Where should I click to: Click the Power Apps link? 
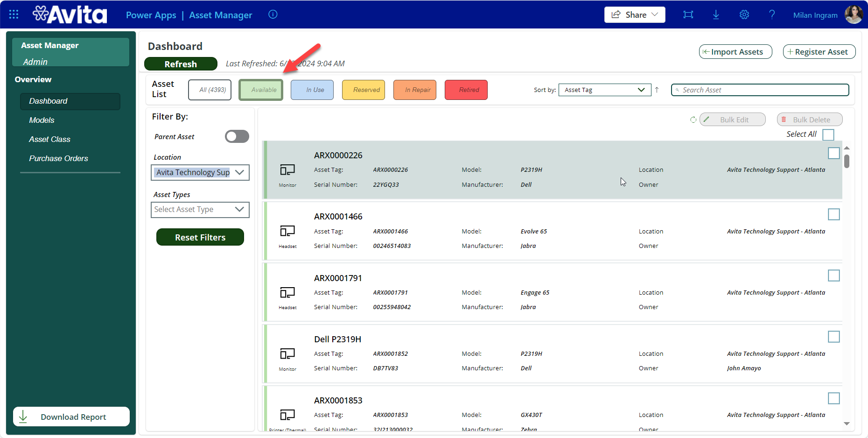point(151,15)
